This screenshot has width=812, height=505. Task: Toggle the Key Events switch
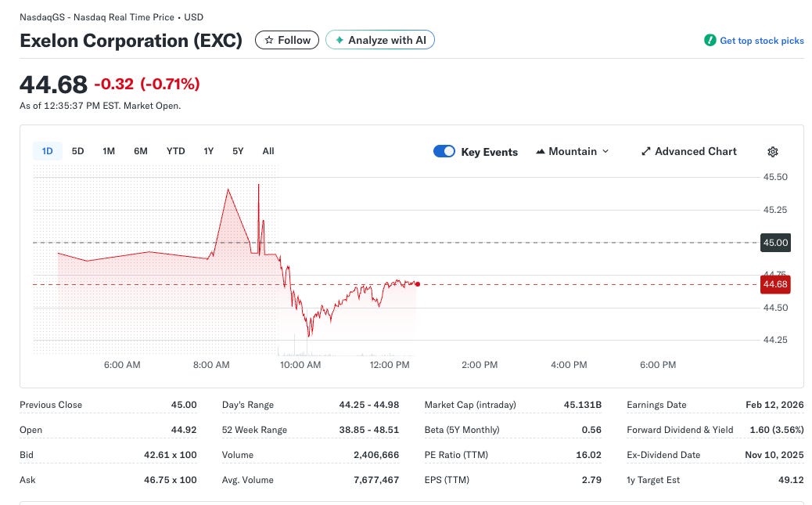pyautogui.click(x=444, y=151)
